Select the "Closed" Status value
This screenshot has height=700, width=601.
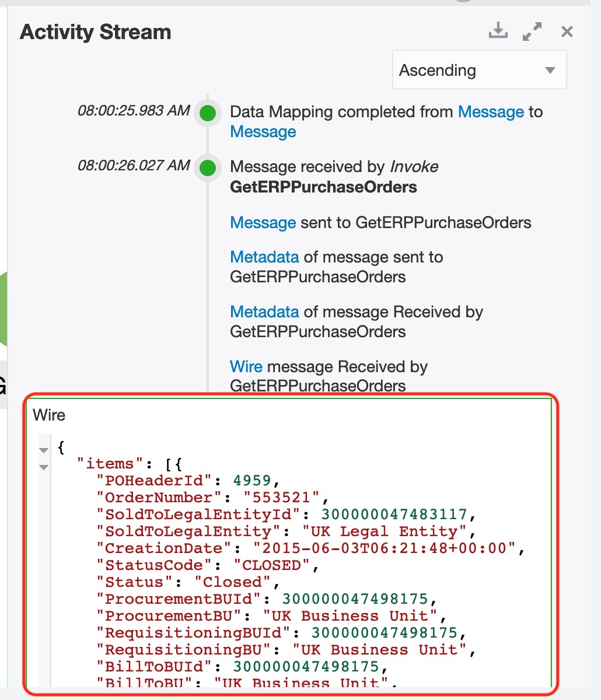point(233,582)
